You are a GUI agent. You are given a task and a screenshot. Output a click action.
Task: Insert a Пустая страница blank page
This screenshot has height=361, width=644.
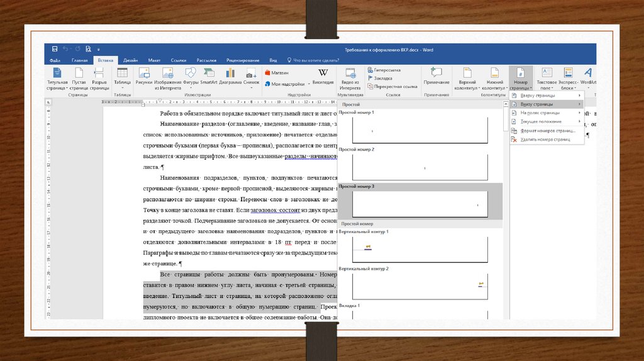(79, 79)
